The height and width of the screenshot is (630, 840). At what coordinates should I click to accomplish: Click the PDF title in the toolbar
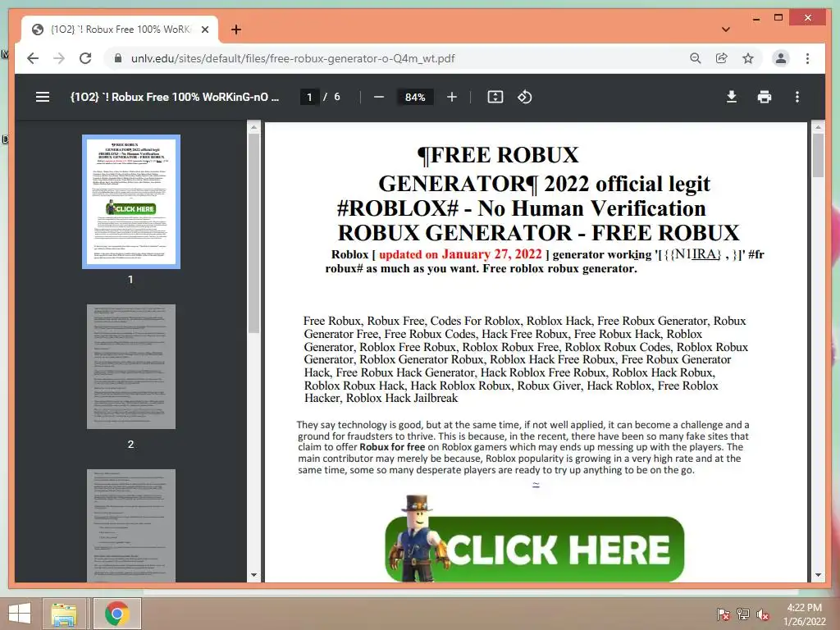click(175, 97)
